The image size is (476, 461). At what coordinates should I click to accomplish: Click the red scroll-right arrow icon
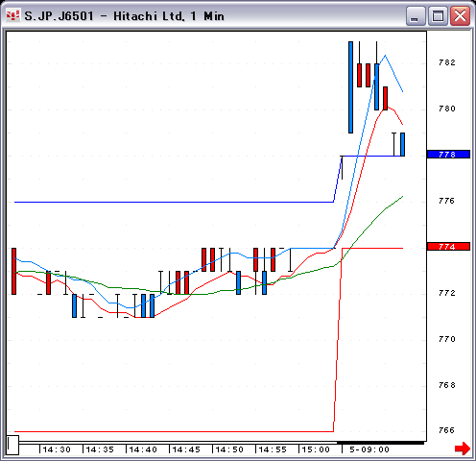click(x=463, y=449)
